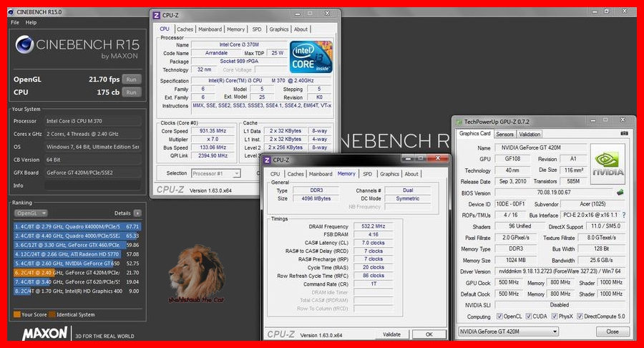The height and width of the screenshot is (348, 644).
Task: Switch to Caches tab in back CPU-Z
Action: coord(185,29)
